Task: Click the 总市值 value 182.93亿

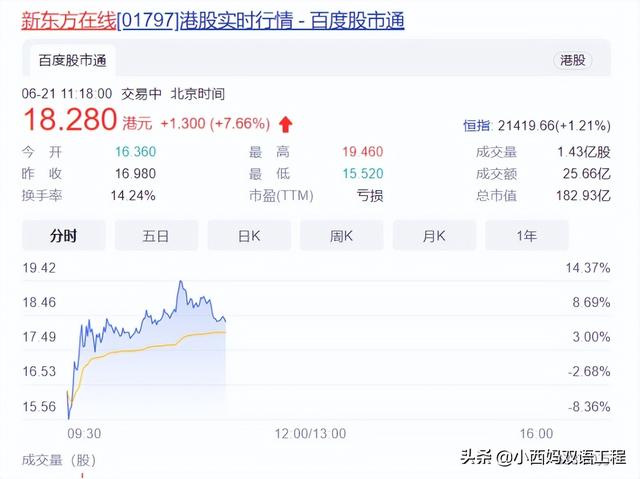Action: pyautogui.click(x=583, y=196)
